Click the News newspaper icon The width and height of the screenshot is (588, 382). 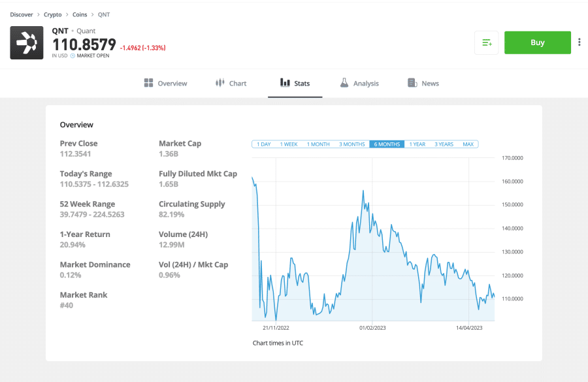412,83
